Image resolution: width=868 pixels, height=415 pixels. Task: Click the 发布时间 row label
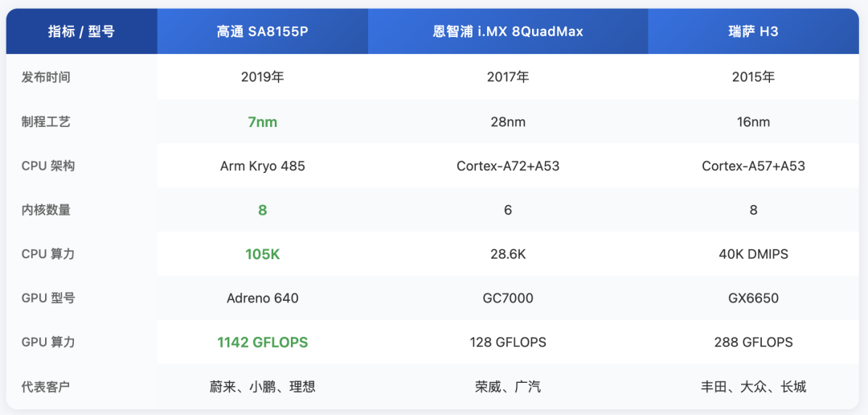tap(46, 77)
